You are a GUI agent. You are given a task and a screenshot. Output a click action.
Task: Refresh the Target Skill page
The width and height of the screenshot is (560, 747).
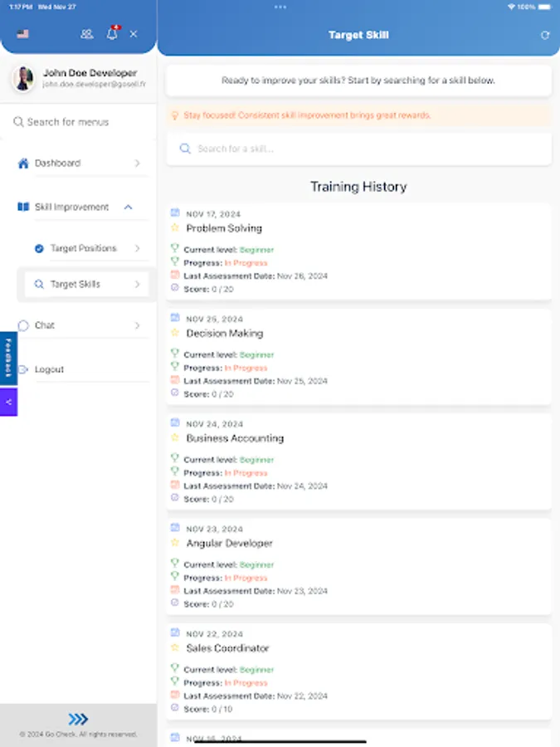pos(545,36)
